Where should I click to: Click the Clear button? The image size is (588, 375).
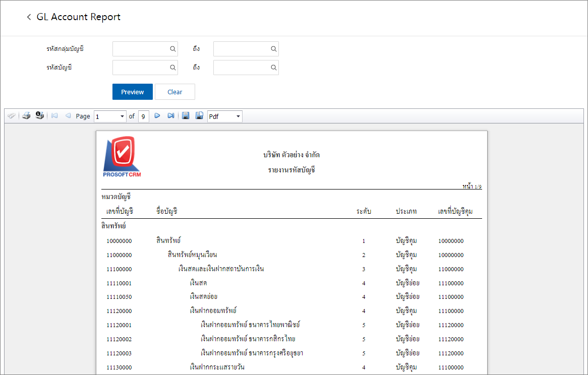click(175, 92)
